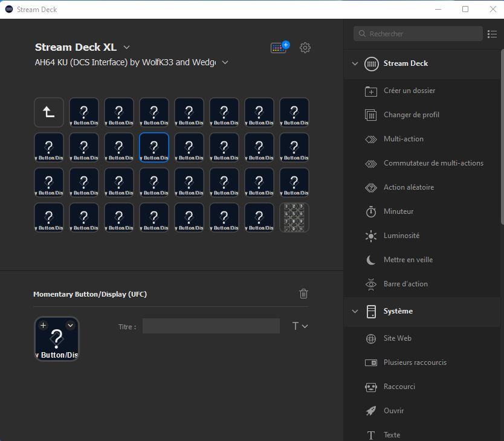The width and height of the screenshot is (504, 441).
Task: Select the blue-highlighted key in the grid
Action: (154, 147)
